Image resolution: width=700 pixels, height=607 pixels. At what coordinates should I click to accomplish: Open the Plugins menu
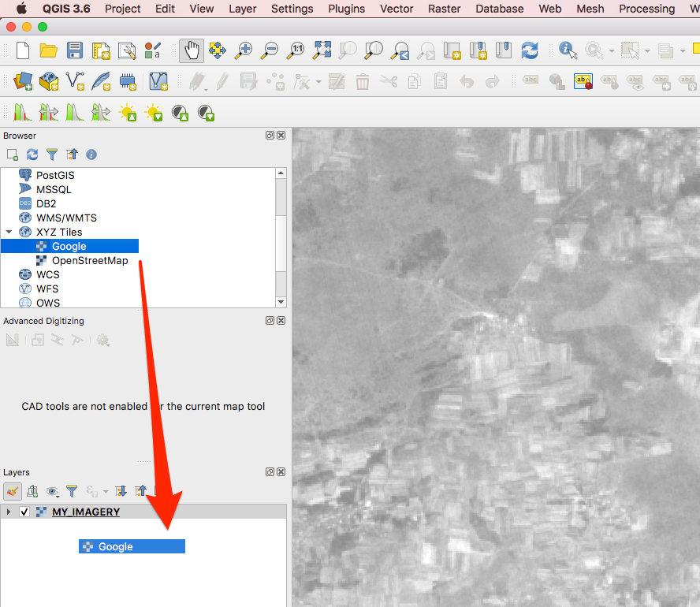346,9
